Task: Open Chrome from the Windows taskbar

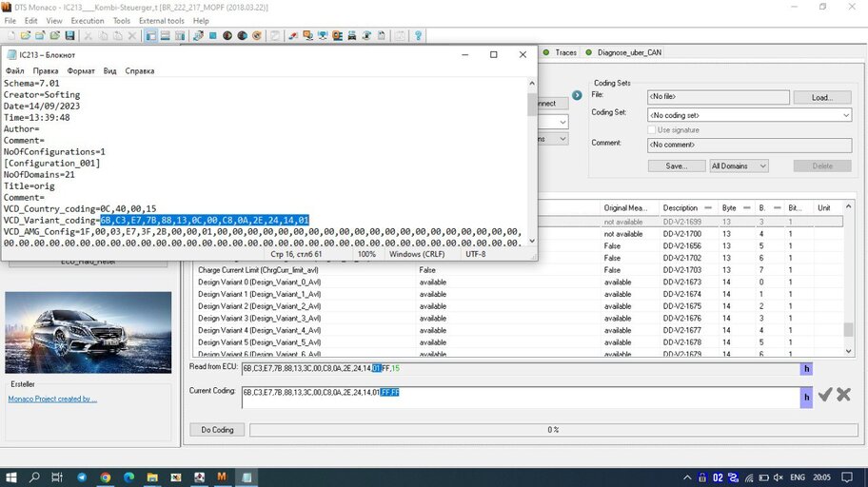Action: (x=105, y=476)
